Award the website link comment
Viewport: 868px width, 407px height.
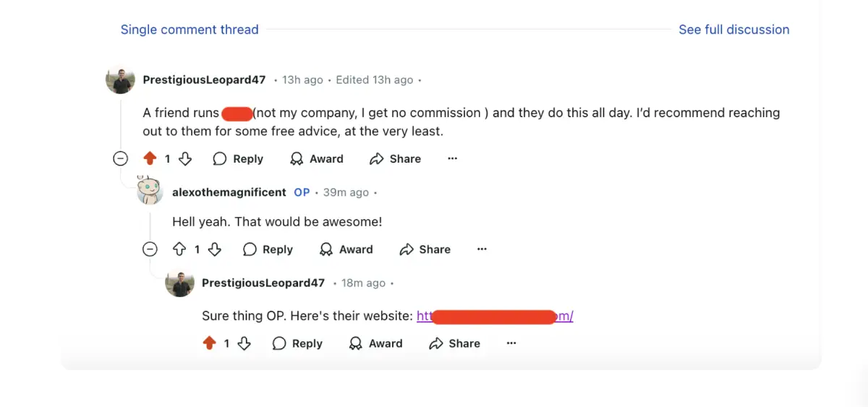tap(375, 343)
